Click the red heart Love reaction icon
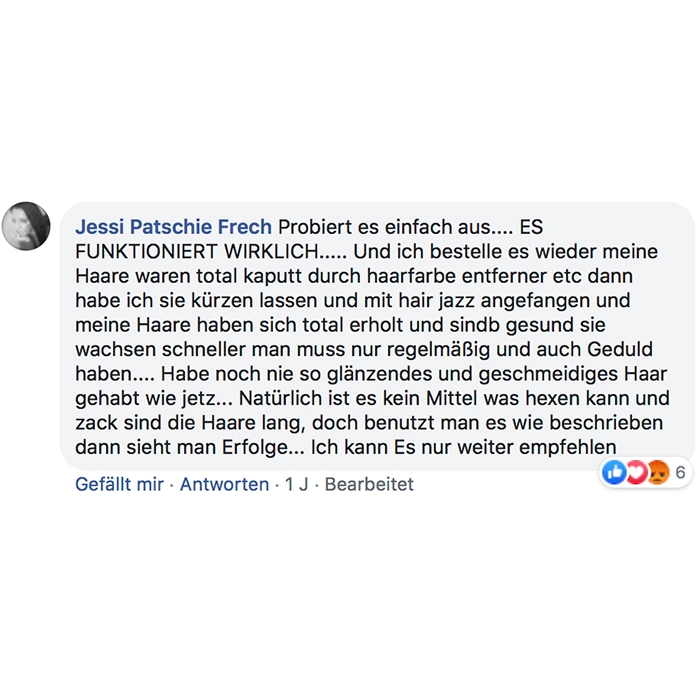 point(634,472)
